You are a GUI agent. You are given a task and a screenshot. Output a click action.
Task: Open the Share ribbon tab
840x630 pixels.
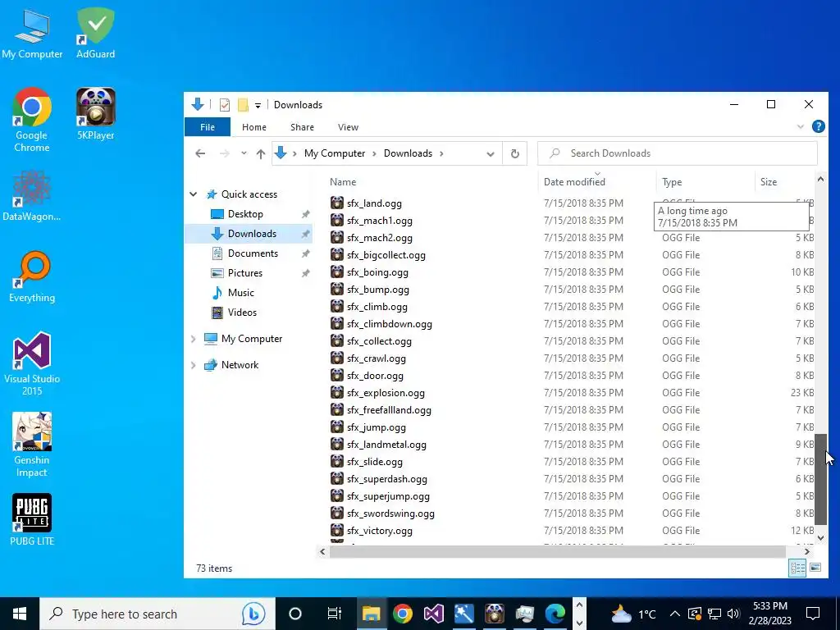coord(302,127)
